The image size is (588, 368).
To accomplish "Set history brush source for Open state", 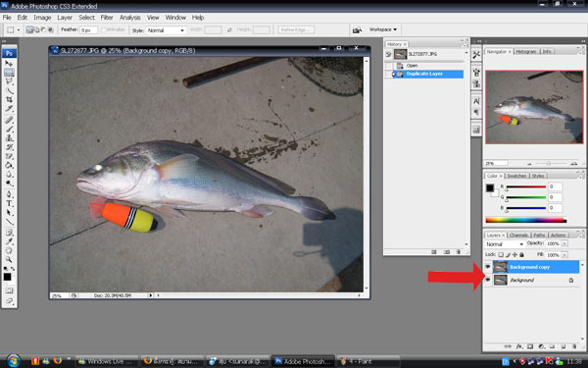I will [388, 66].
